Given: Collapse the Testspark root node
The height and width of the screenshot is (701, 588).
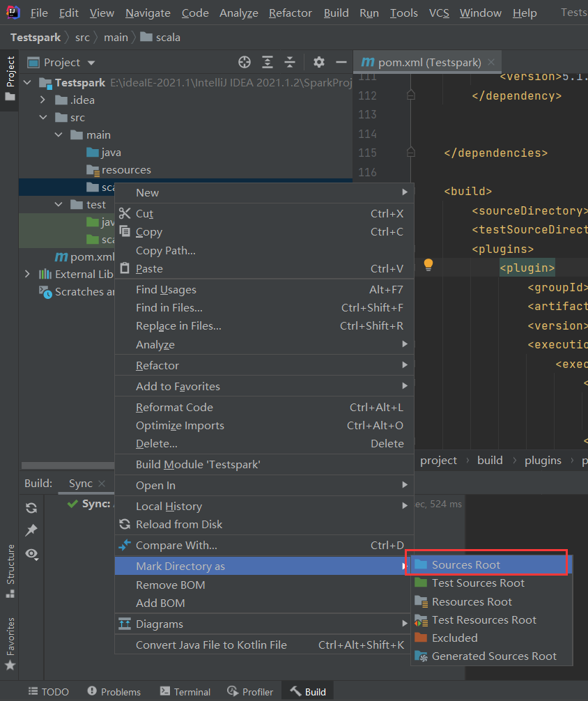Looking at the screenshot, I should click(28, 83).
